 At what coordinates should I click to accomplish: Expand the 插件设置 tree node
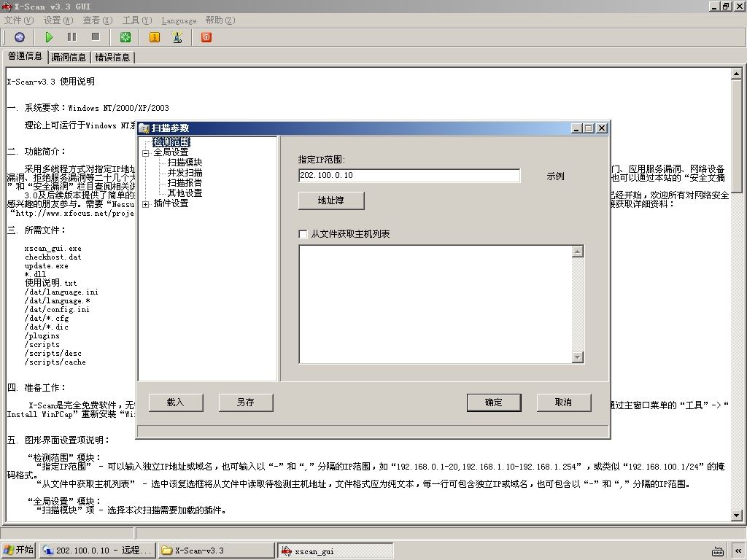click(x=145, y=204)
